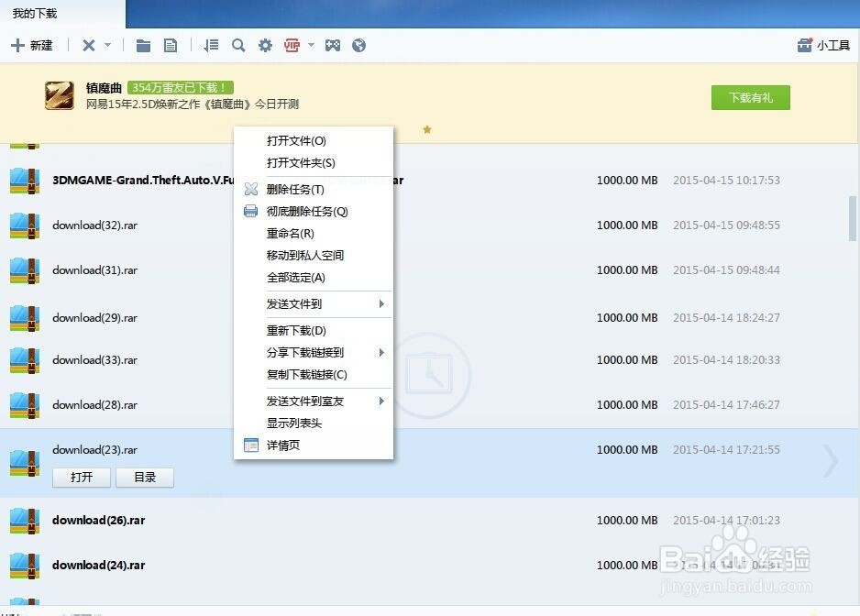Click the 删除任务 X icon in menu

[250, 189]
